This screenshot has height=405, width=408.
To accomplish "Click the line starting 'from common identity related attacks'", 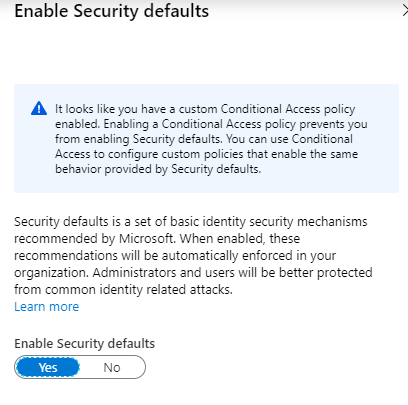I will (x=123, y=290).
